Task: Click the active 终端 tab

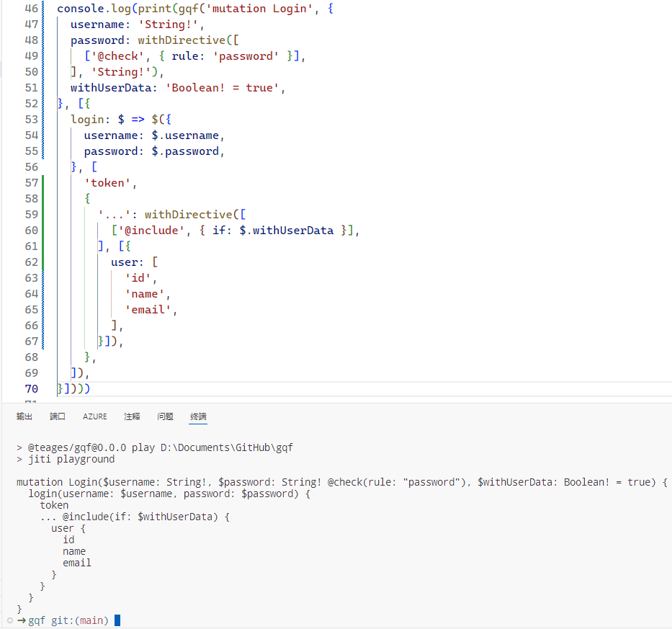Action: coord(197,416)
